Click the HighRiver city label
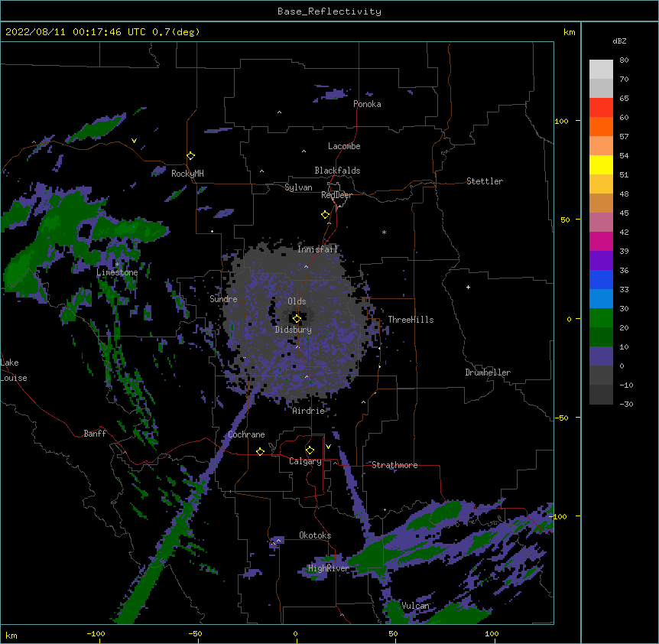The image size is (659, 644). (x=329, y=568)
